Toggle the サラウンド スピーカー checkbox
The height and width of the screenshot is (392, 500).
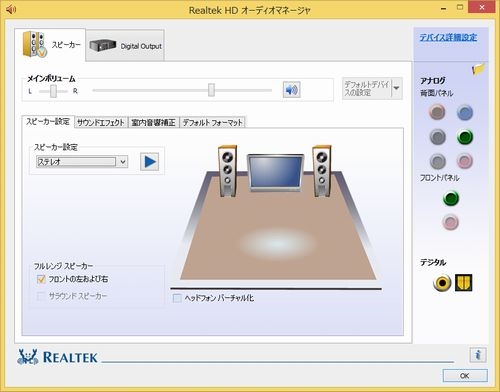point(41,296)
